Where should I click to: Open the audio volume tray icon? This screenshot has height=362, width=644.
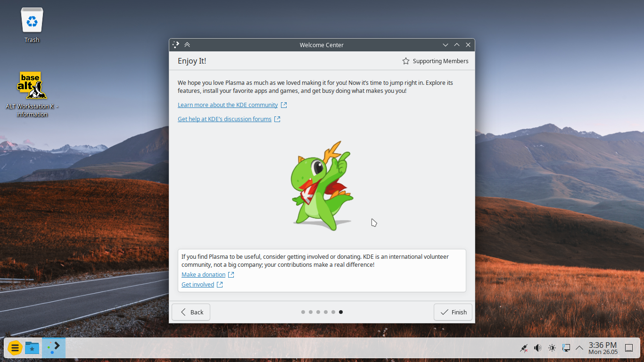pyautogui.click(x=537, y=348)
